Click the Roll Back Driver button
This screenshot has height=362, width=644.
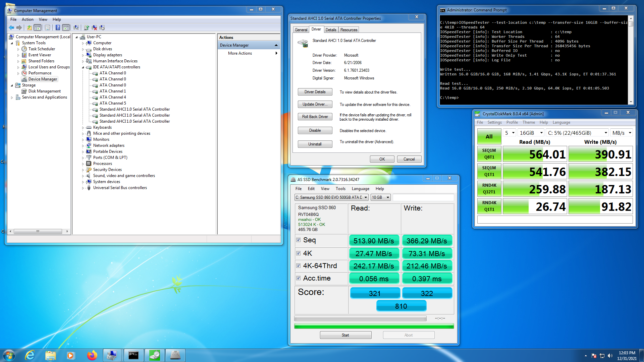coord(315,117)
